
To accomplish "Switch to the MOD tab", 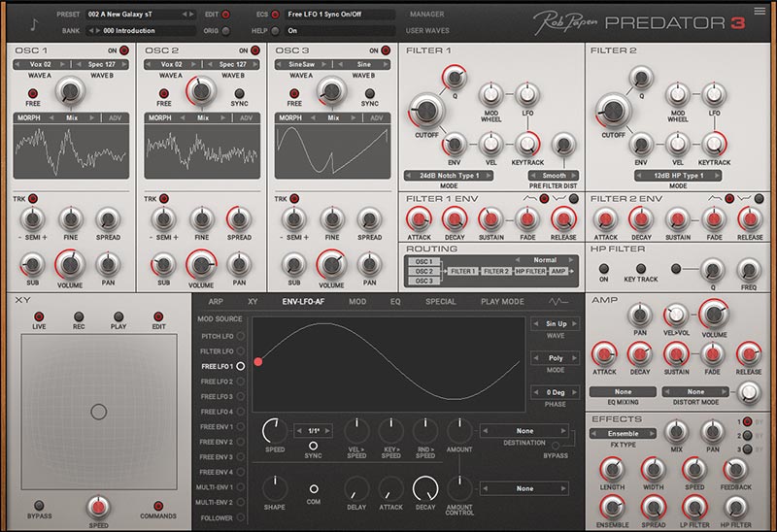I will [357, 301].
